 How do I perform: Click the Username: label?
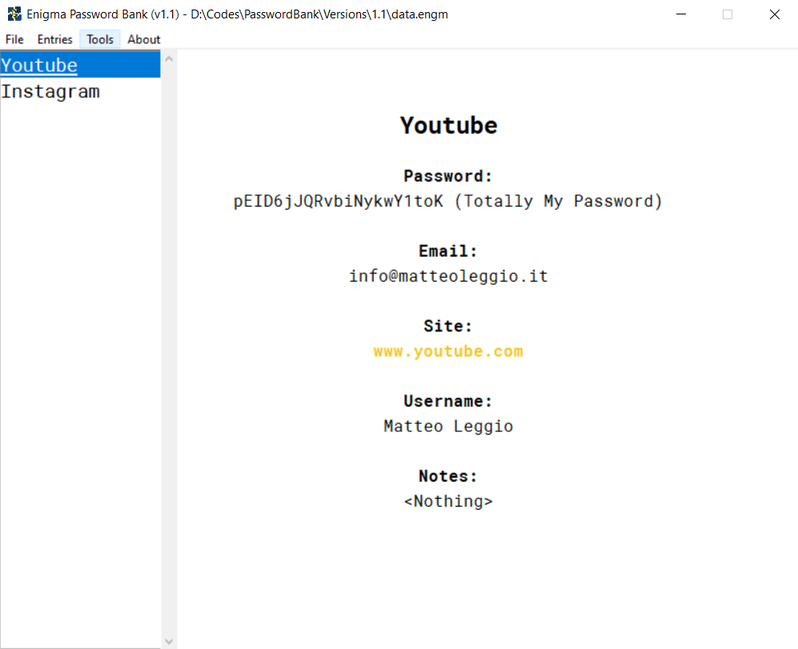click(448, 401)
